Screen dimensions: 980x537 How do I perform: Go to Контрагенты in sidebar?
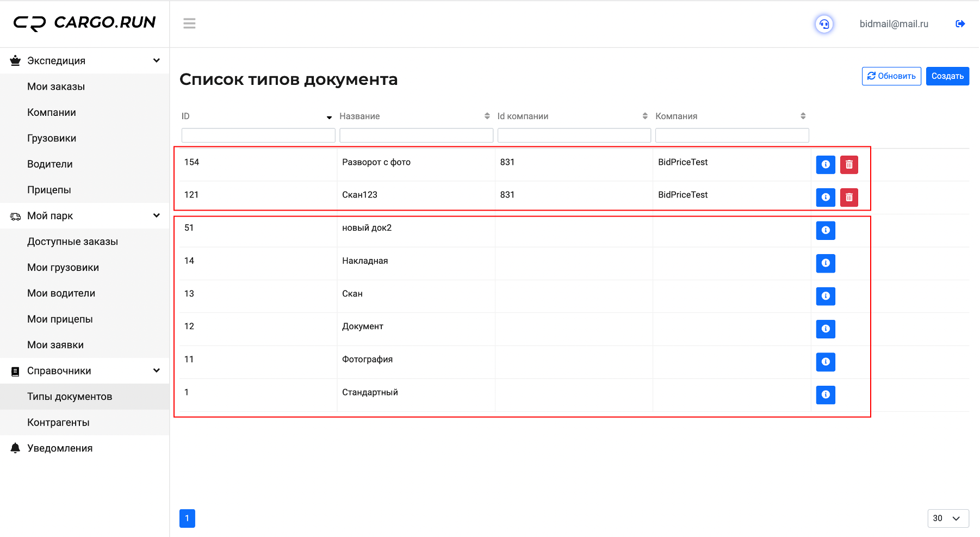pyautogui.click(x=58, y=422)
